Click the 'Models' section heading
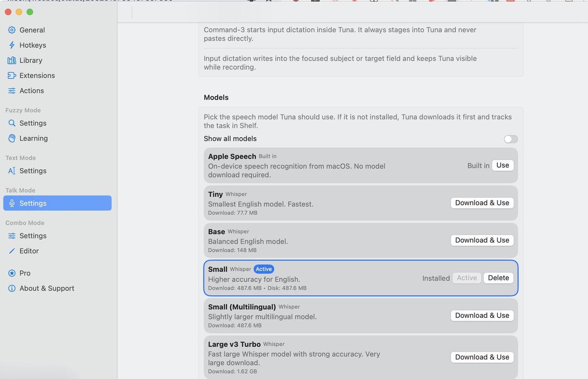The image size is (588, 379). point(216,97)
